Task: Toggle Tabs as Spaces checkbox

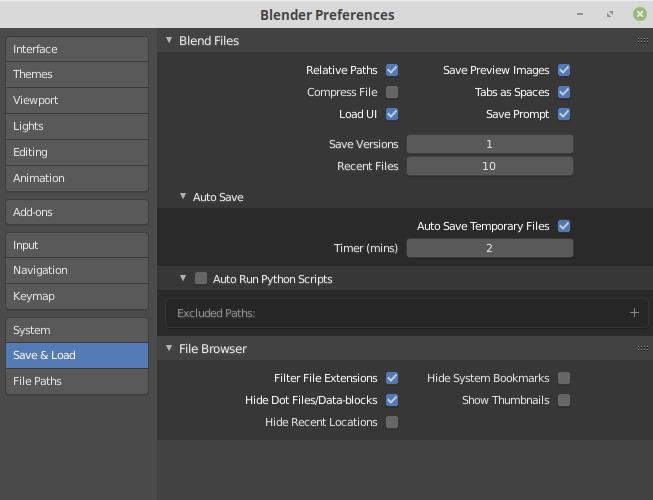Action: pos(564,92)
